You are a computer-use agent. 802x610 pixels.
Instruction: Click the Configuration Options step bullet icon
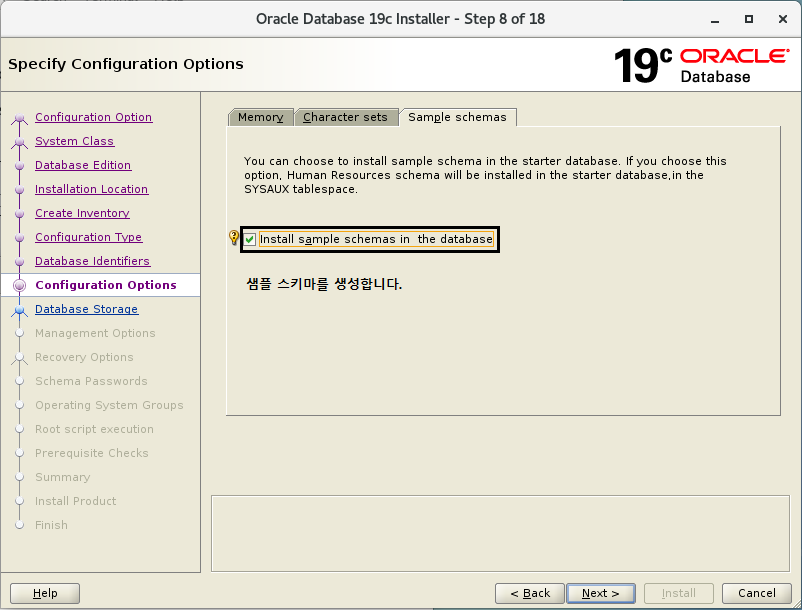pyautogui.click(x=19, y=285)
